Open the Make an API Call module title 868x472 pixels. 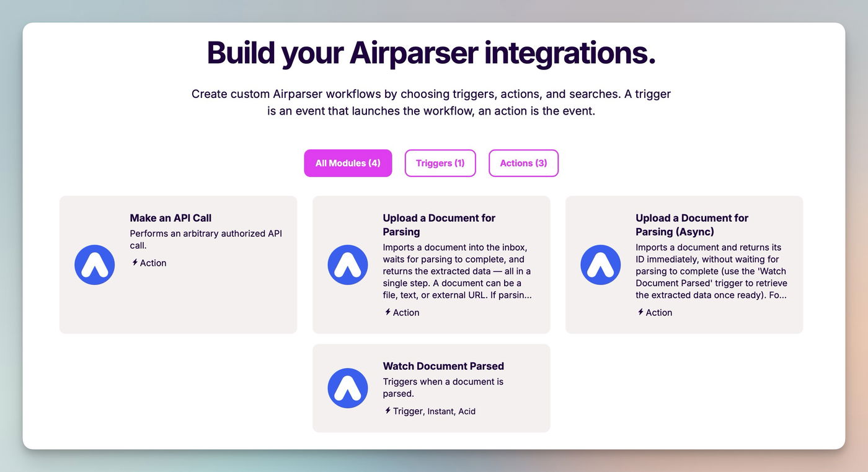point(170,218)
